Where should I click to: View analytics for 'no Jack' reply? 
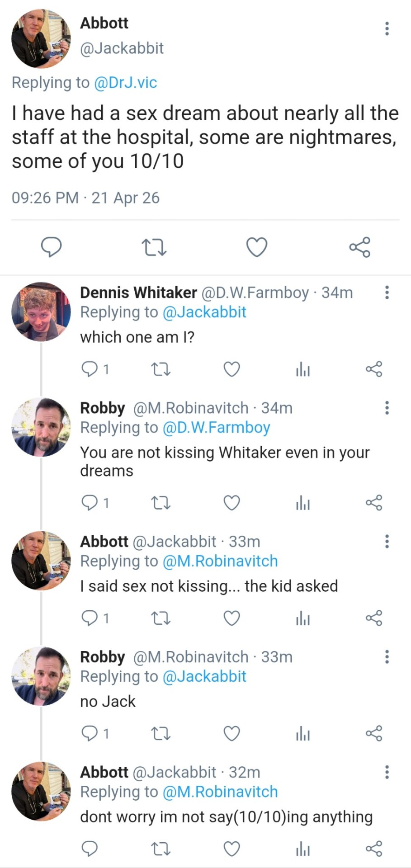[x=302, y=733]
